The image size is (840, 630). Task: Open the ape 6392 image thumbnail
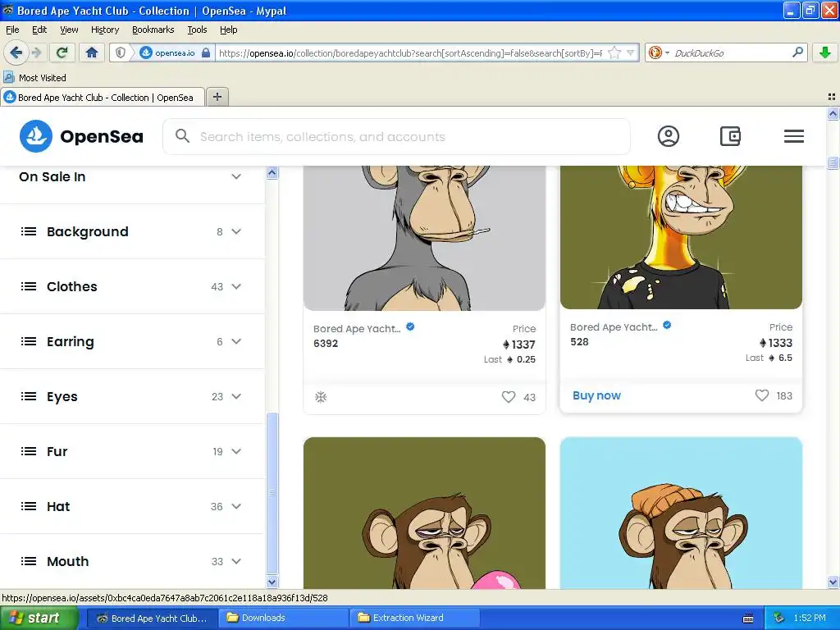(424, 238)
